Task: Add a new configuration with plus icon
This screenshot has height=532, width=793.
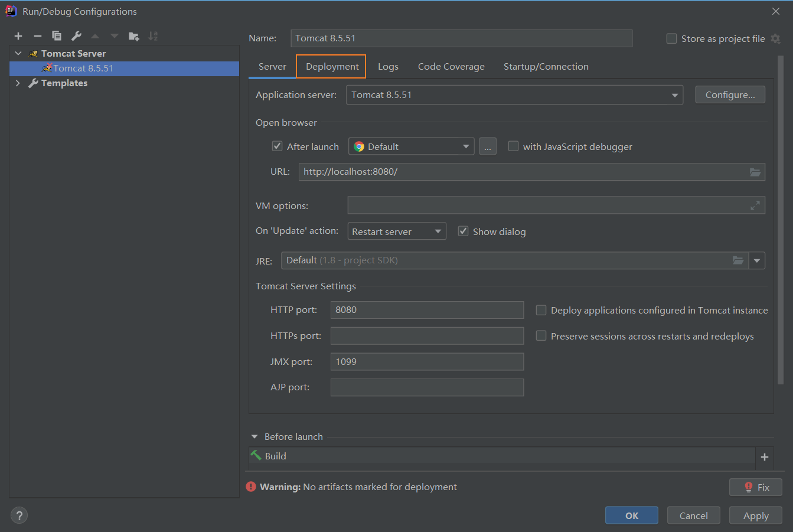Action: click(18, 36)
